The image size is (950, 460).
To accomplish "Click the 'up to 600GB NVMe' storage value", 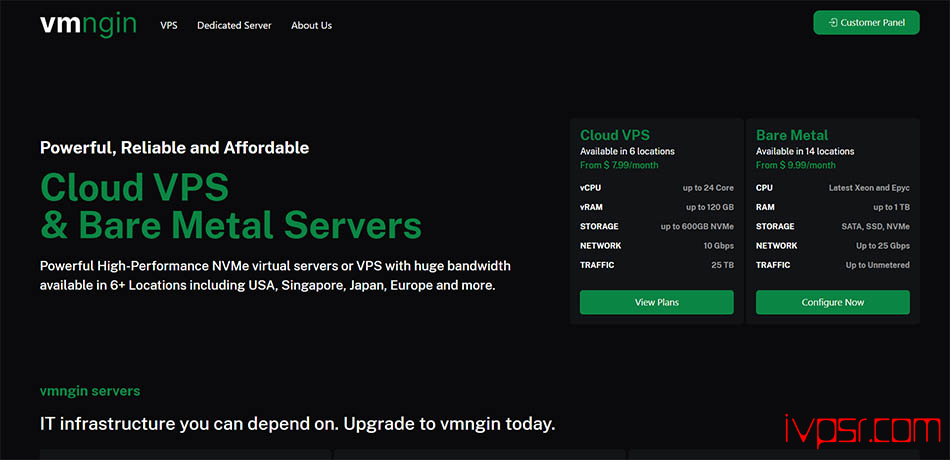I will pyautogui.click(x=696, y=226).
